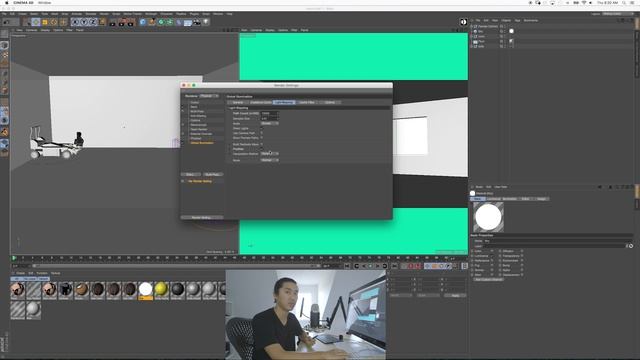Click the material Name input field
640x360 pixels.
tap(558, 241)
